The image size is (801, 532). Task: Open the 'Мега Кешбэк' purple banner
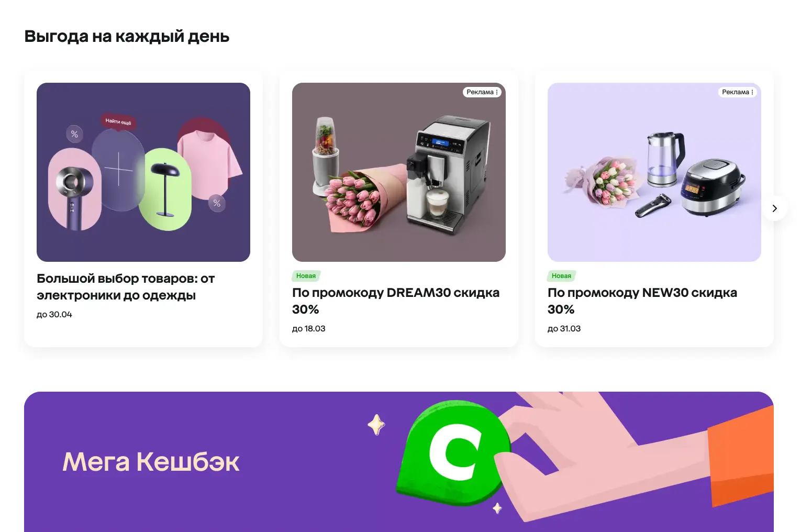pyautogui.click(x=399, y=462)
